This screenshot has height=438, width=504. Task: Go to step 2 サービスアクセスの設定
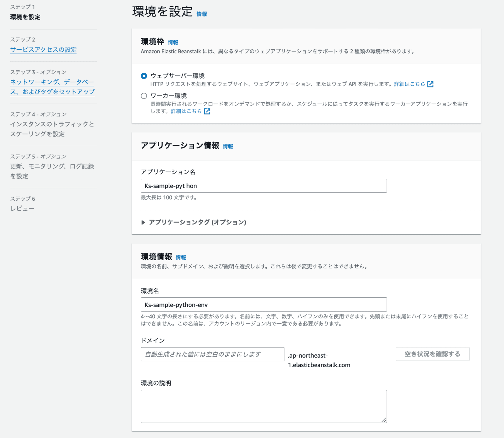[x=43, y=50]
